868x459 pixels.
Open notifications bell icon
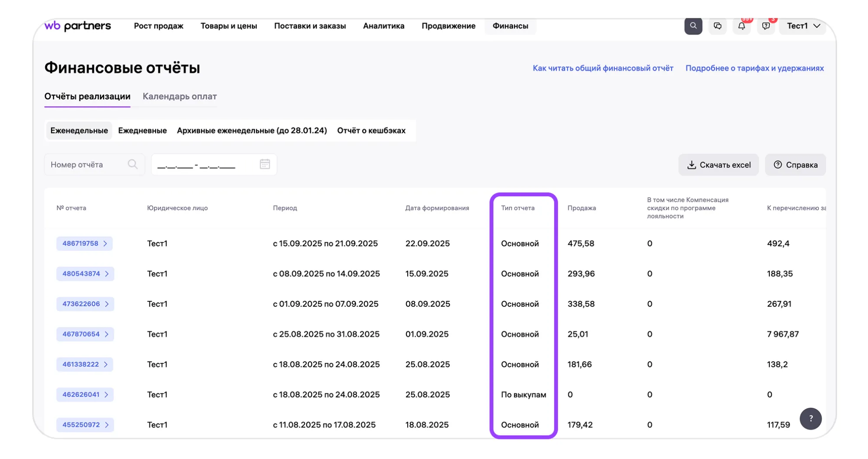[742, 26]
